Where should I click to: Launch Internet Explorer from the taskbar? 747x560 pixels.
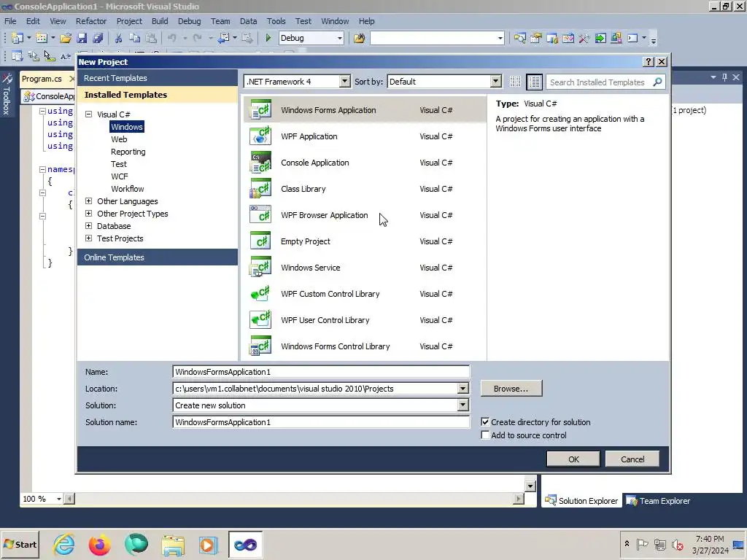(x=64, y=544)
